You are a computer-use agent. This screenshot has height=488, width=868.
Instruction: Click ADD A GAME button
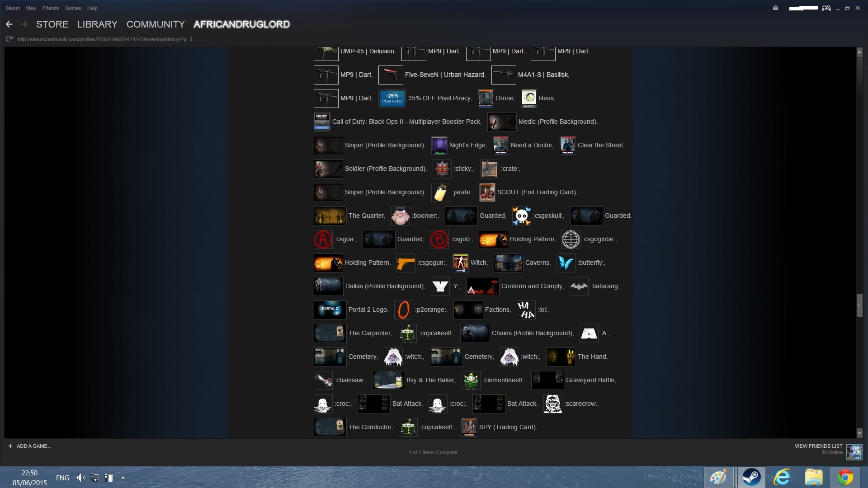pos(30,446)
